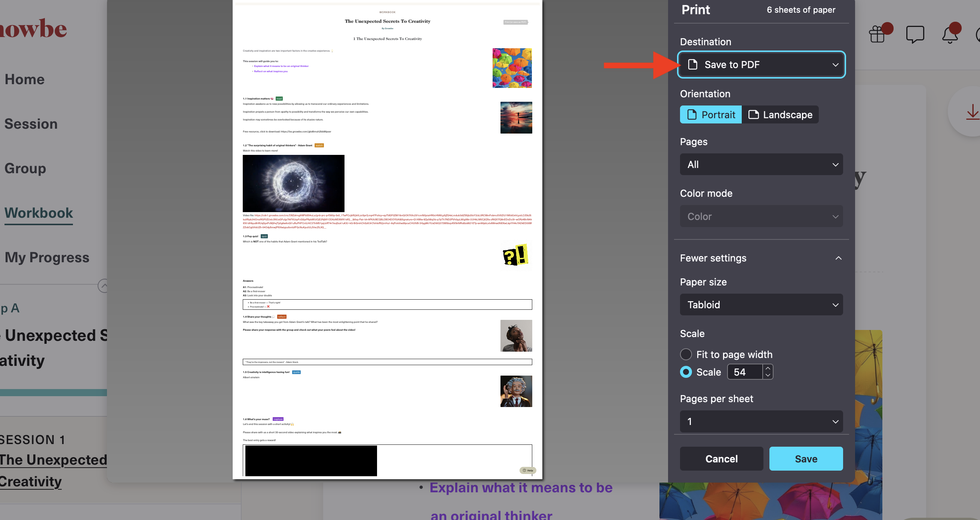Decrease scale with the down stepper arrow
Viewport: 980px width, 520px height.
(768, 375)
